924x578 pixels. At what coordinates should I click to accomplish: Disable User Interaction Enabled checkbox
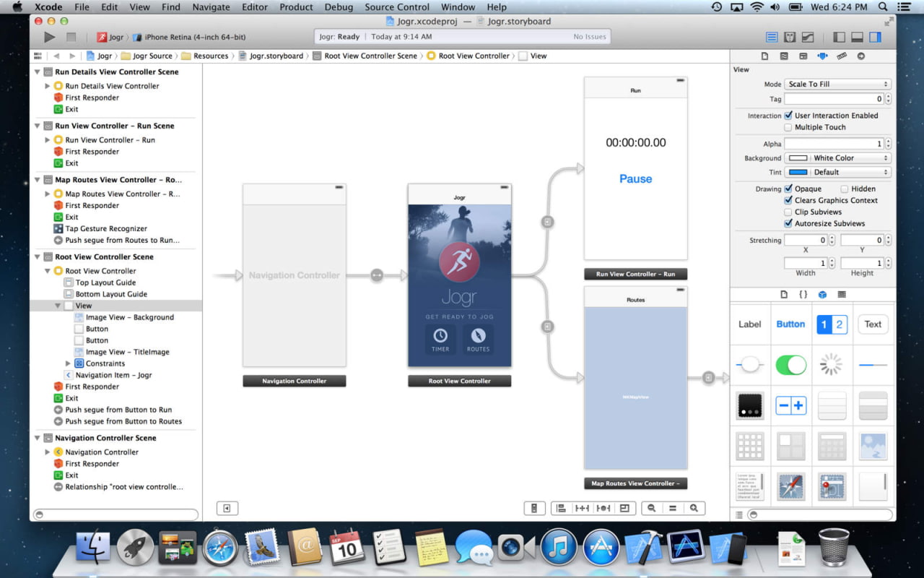click(x=788, y=116)
